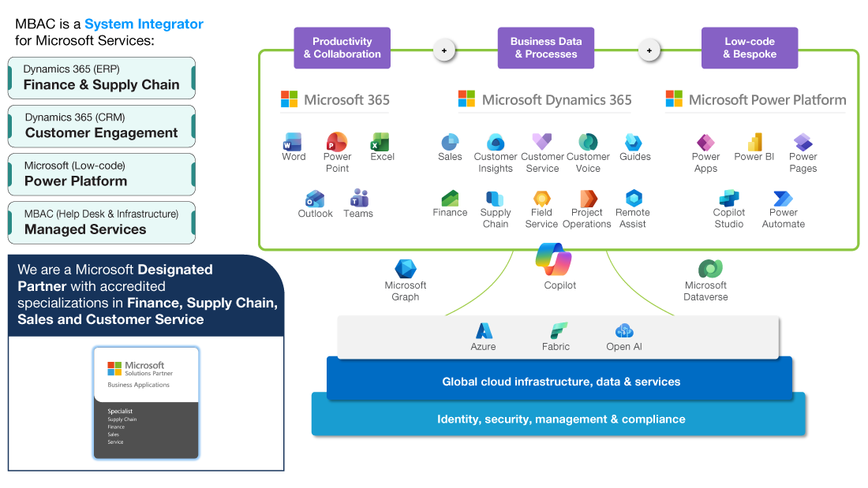Select the Customer Service icon
This screenshot has width=868, height=488.
(542, 142)
